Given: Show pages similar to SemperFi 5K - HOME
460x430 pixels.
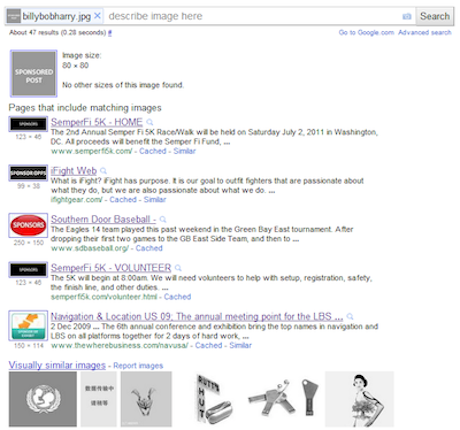Looking at the screenshot, I should tap(184, 151).
